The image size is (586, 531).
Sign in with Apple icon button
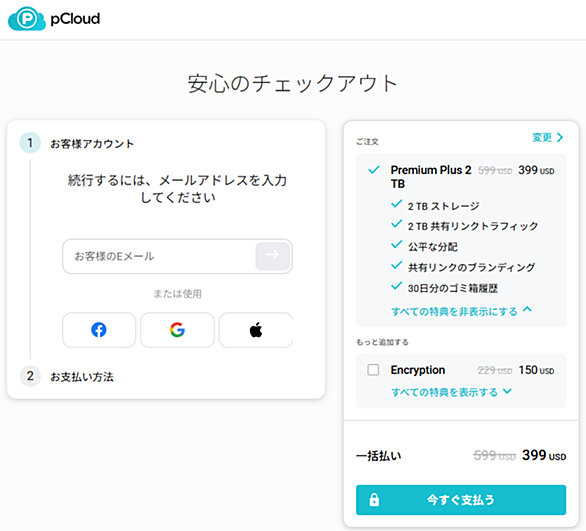click(256, 330)
